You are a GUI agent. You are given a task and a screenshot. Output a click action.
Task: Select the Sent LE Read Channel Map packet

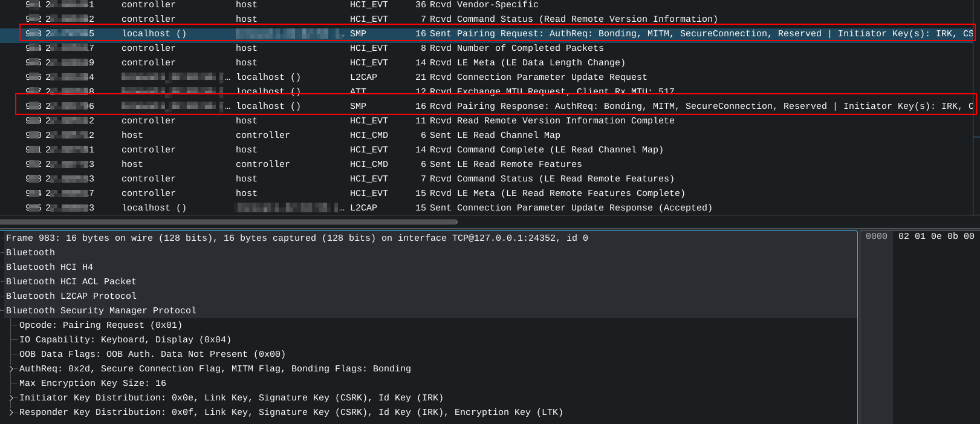[496, 135]
